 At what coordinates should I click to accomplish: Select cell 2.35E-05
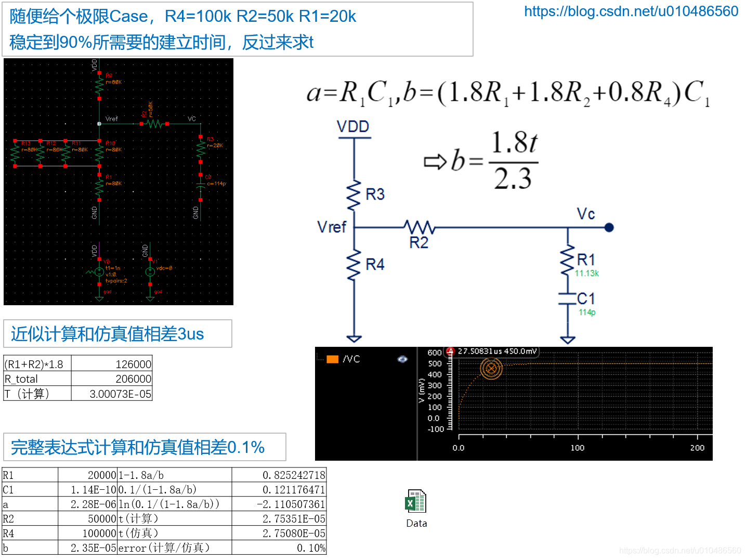(x=87, y=548)
